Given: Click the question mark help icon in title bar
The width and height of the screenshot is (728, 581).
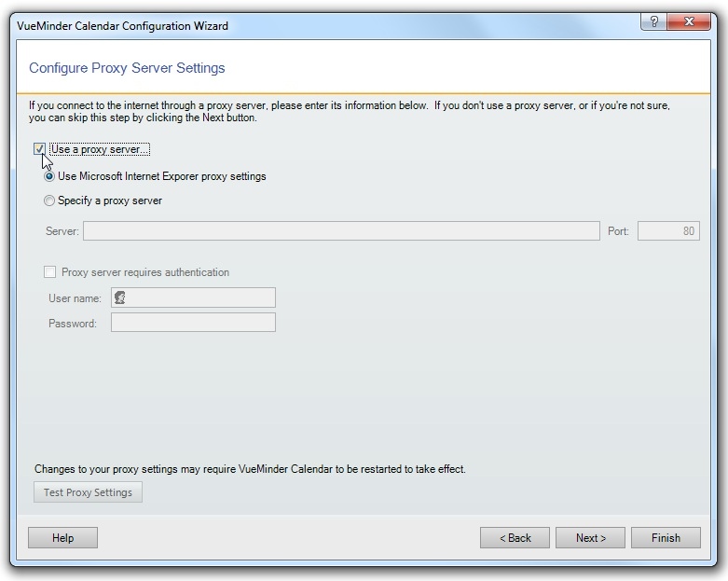Looking at the screenshot, I should point(654,21).
